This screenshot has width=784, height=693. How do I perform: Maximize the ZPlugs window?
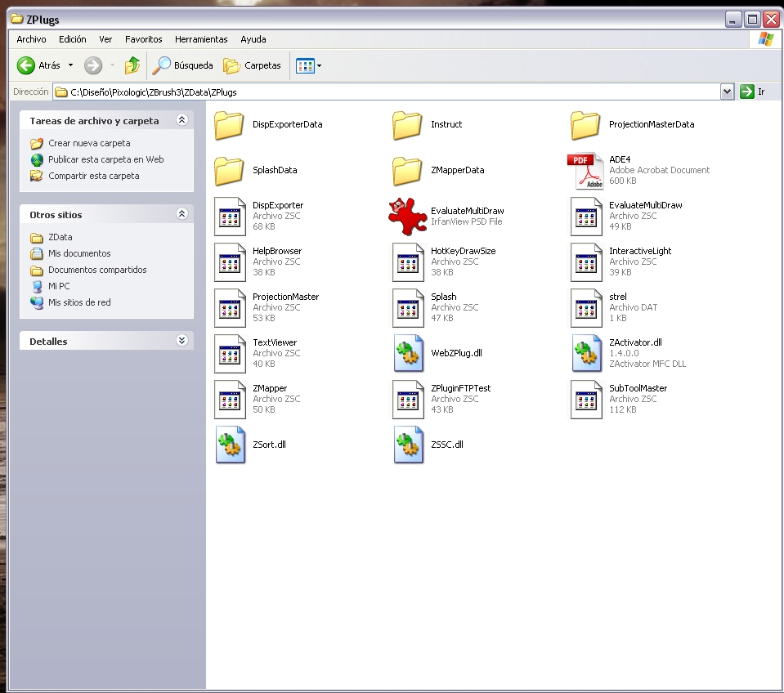click(752, 20)
